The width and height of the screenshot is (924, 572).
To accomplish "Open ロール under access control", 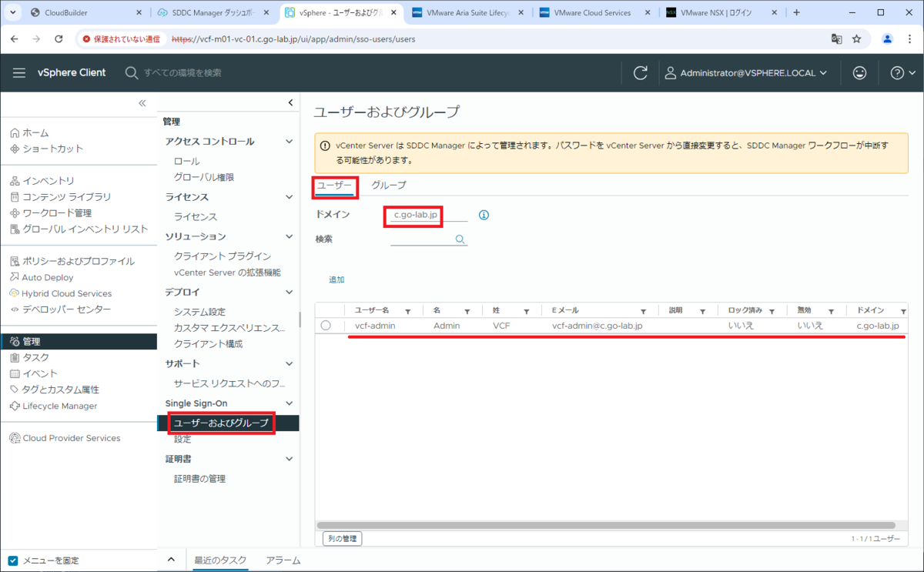I will tap(186, 161).
